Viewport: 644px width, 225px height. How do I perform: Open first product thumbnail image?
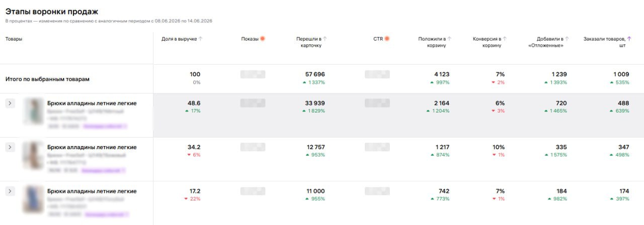click(33, 111)
